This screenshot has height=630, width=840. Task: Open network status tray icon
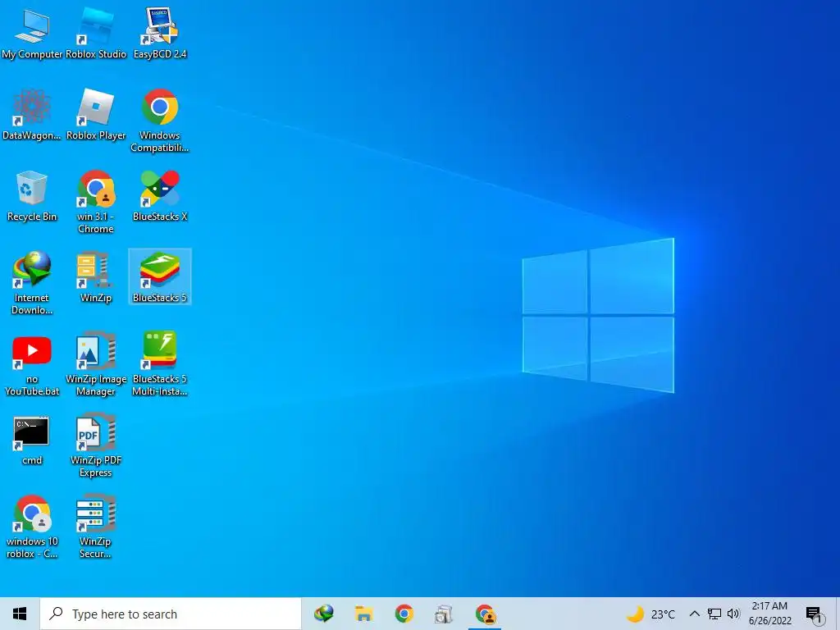coord(714,614)
